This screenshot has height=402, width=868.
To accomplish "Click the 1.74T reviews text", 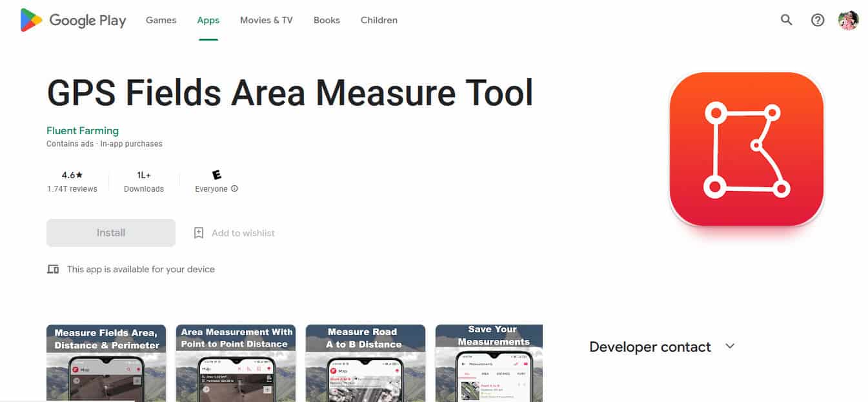I will point(72,189).
